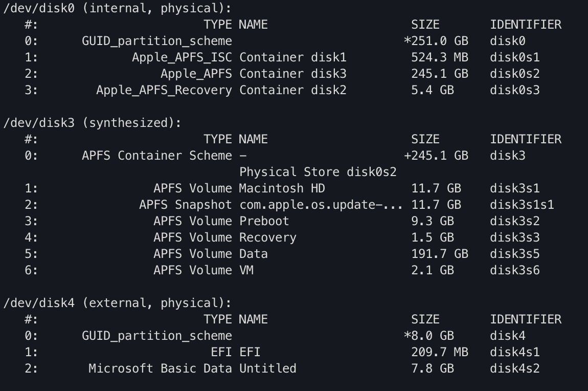Click the 'disk3' identifier

click(x=507, y=156)
